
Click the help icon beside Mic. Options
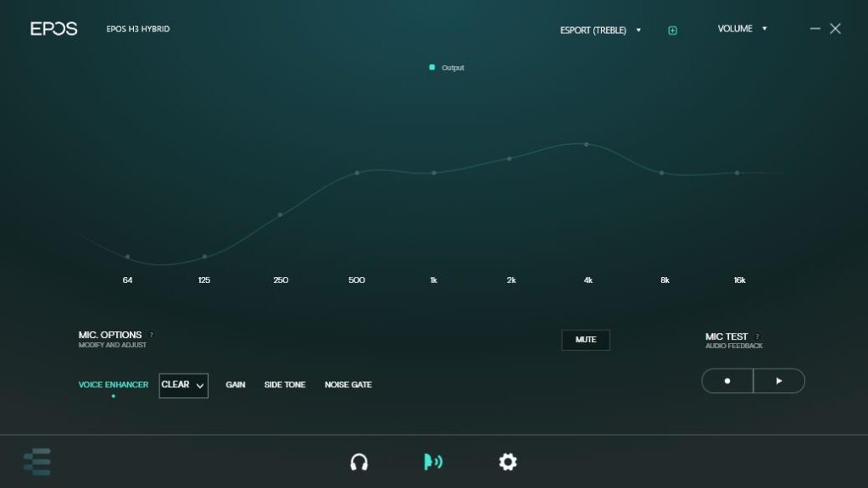152,335
